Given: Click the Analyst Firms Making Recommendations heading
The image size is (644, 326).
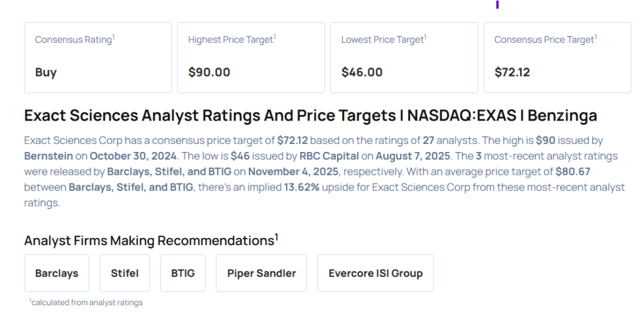Looking at the screenshot, I should 151,241.
